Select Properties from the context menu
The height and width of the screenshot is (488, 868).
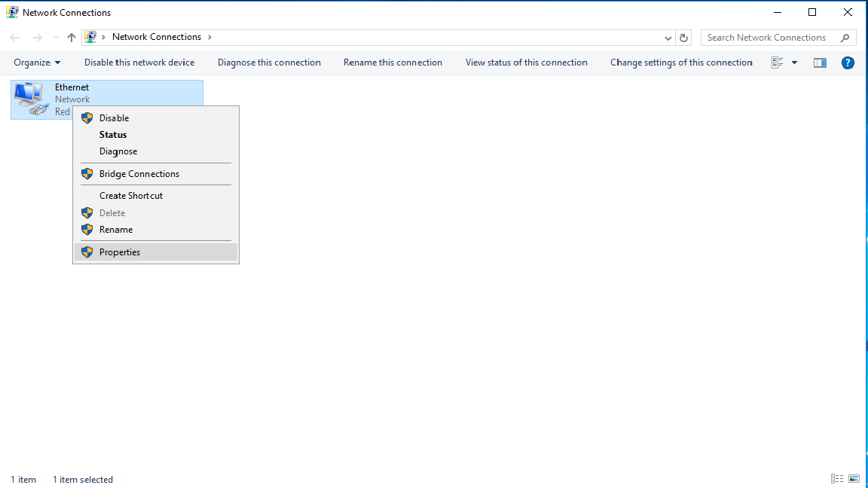point(120,252)
